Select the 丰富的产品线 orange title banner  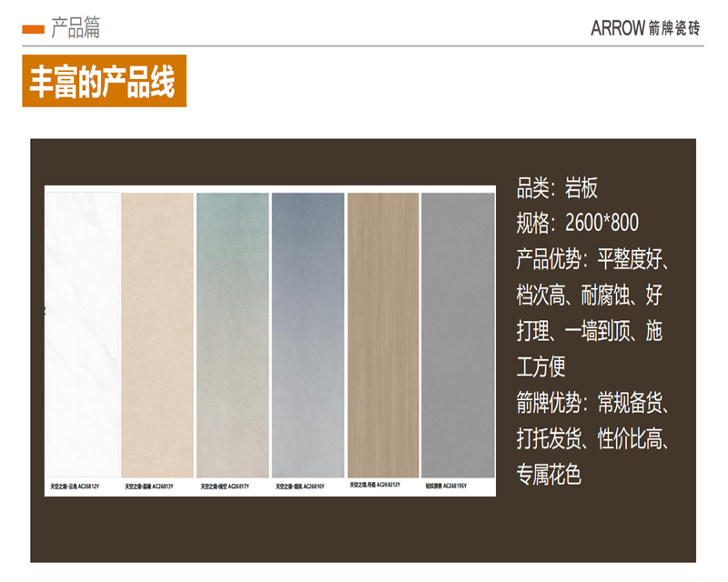104,81
